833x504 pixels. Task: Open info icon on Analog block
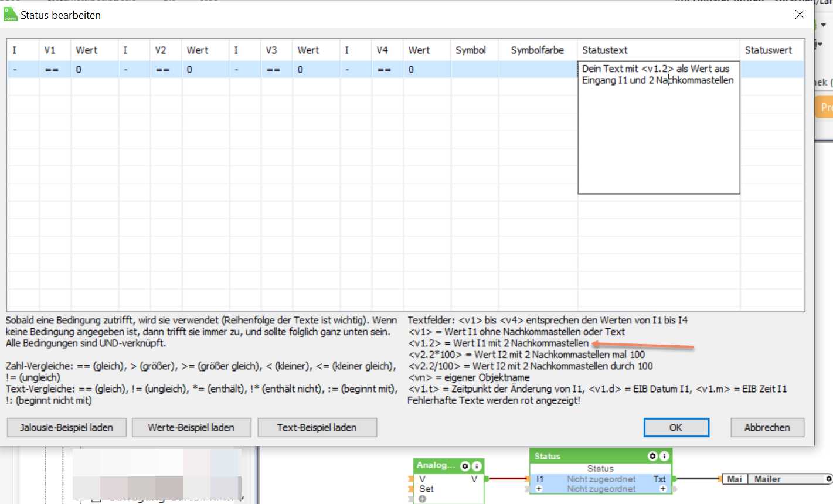[477, 466]
